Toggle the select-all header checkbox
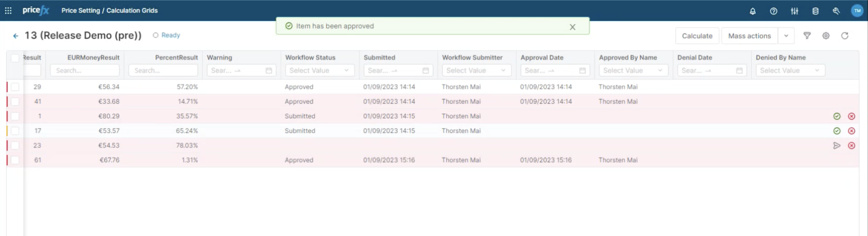 click(15, 58)
